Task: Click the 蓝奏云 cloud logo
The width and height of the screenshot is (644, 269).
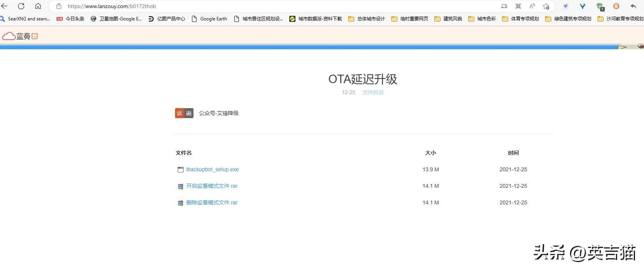Action: (x=20, y=36)
